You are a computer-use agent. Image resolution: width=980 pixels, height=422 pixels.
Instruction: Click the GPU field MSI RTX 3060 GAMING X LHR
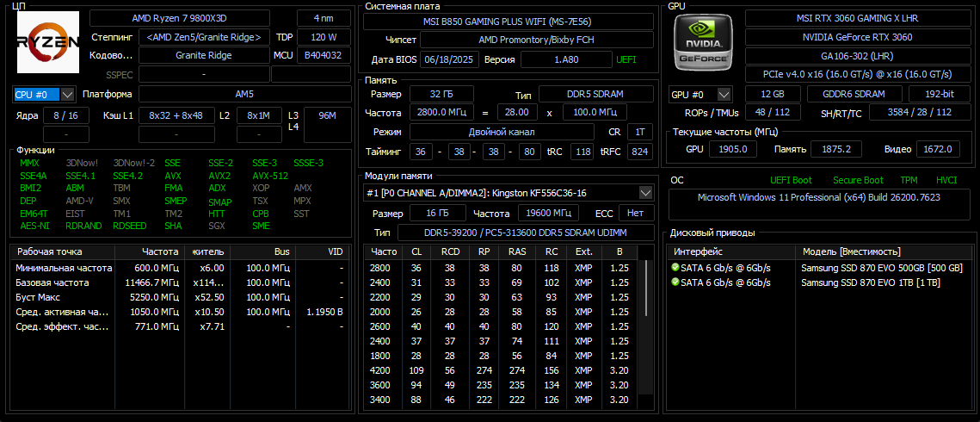point(857,18)
